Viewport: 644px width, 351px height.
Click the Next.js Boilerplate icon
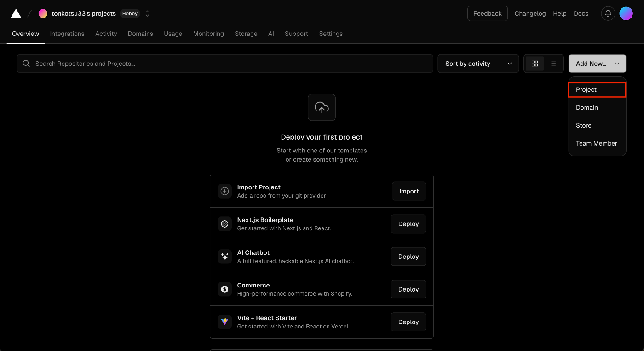point(224,224)
